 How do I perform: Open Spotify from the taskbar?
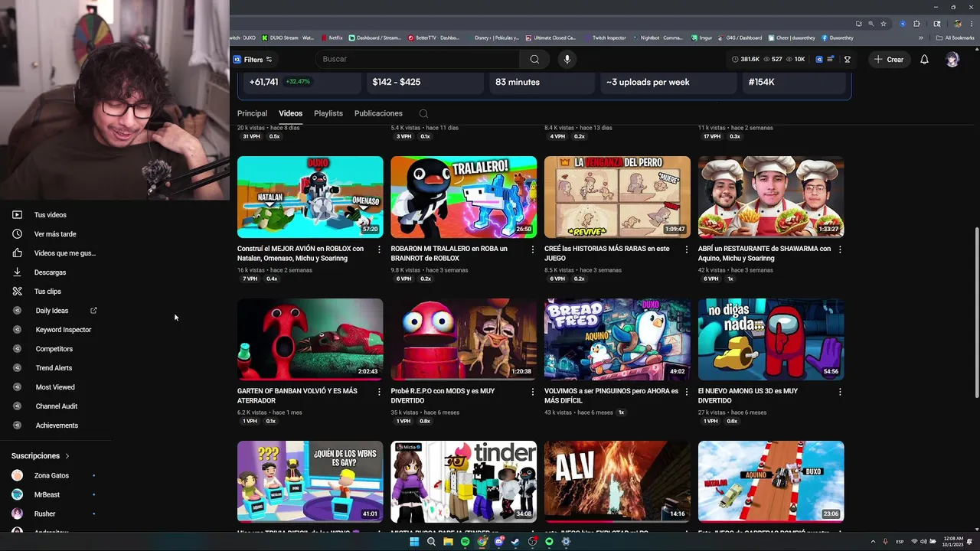click(465, 542)
